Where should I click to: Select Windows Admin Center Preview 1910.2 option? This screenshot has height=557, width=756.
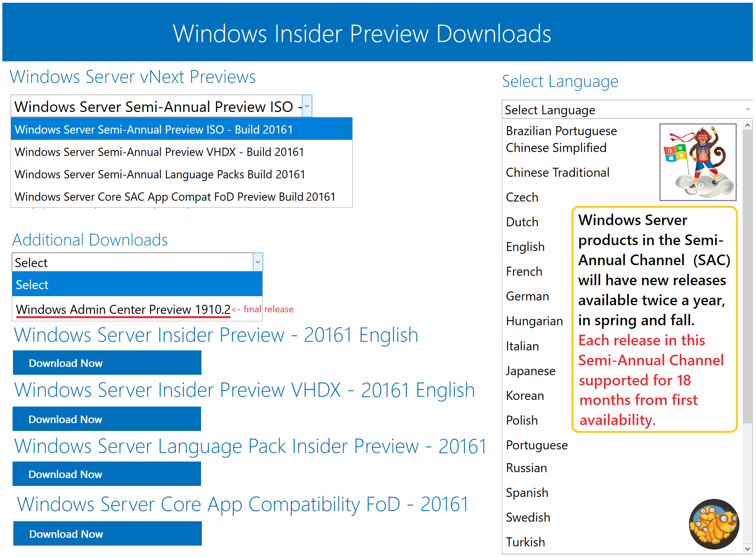(x=123, y=310)
